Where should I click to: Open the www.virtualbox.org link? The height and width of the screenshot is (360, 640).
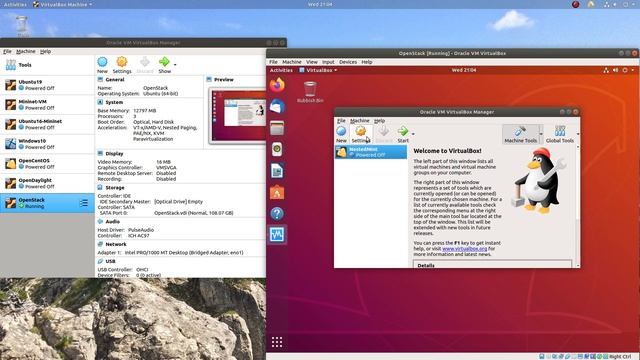pos(464,248)
